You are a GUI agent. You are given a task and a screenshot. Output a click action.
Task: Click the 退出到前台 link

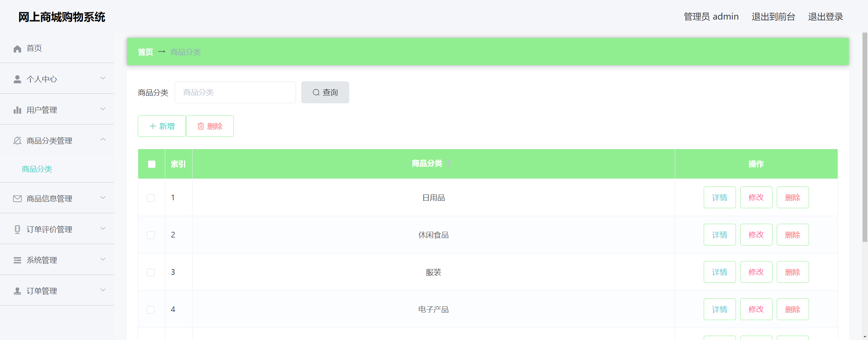pyautogui.click(x=773, y=17)
